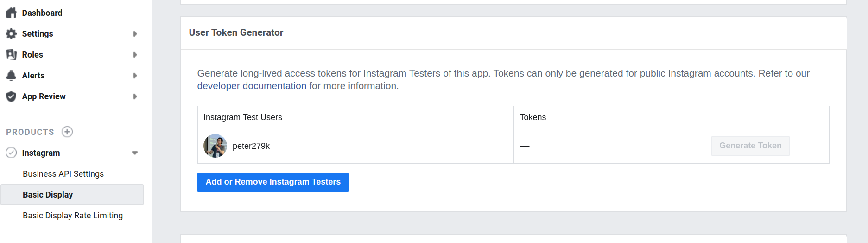Click the Alerts bell icon

point(11,76)
